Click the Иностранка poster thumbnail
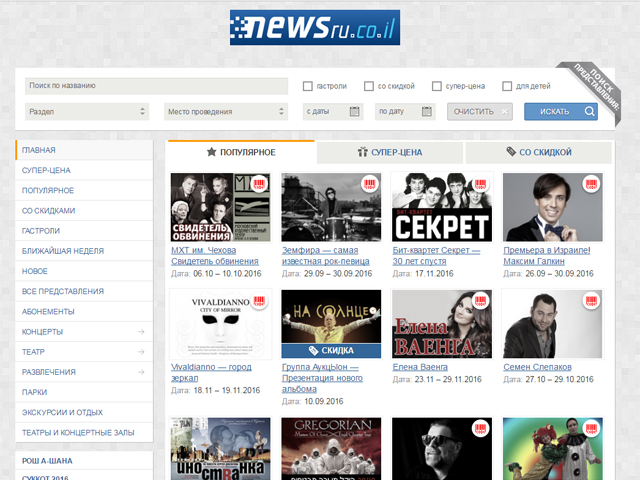 click(220, 449)
